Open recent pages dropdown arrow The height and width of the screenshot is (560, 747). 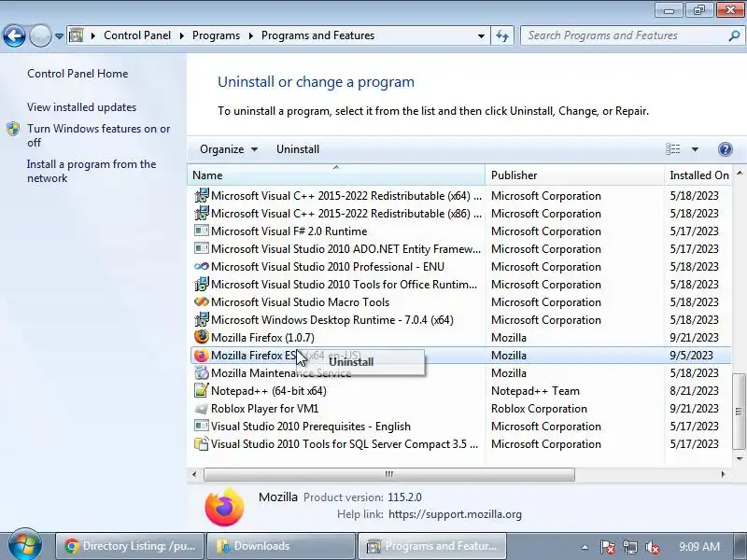coord(59,36)
